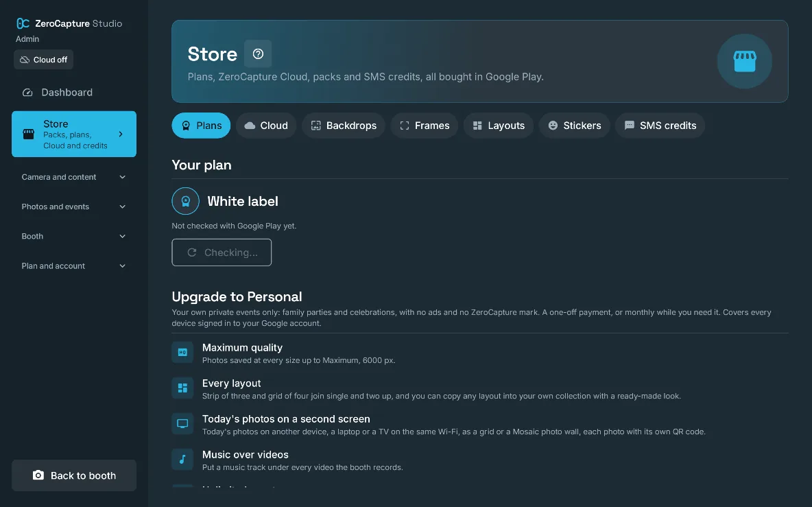The height and width of the screenshot is (507, 812).
Task: Click the refresh icon next to Checking
Action: (x=191, y=252)
